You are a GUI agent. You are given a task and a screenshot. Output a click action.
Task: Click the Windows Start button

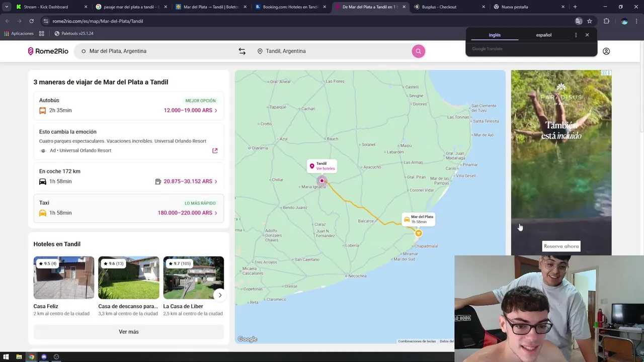(x=6, y=357)
